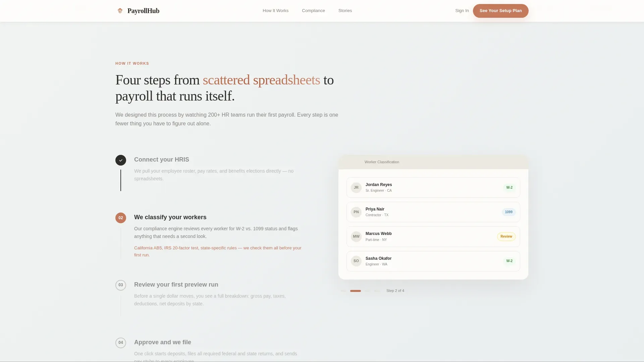Click the 03 step circle icon
The image size is (644, 362).
[x=121, y=285]
